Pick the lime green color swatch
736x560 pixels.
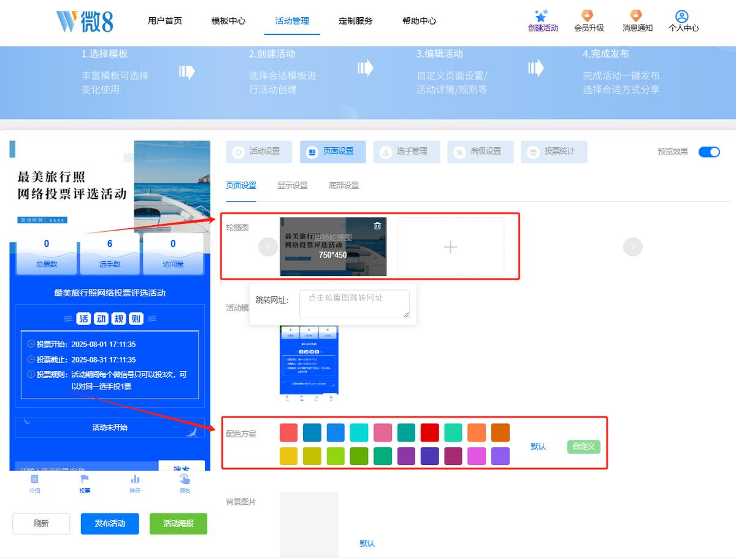335,456
